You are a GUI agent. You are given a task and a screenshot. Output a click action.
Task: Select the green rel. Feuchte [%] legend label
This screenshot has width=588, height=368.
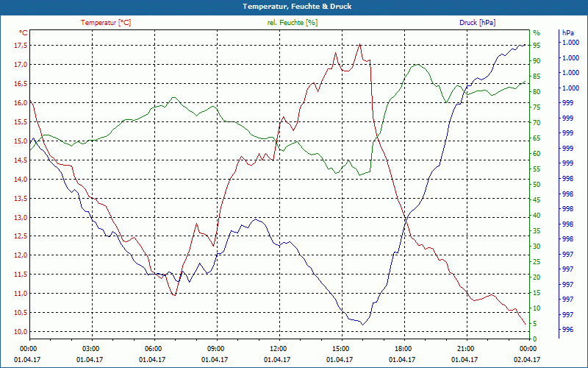[293, 23]
